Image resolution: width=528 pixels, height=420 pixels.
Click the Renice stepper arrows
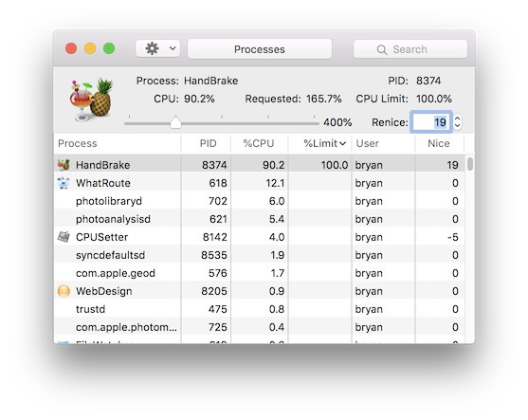[457, 122]
